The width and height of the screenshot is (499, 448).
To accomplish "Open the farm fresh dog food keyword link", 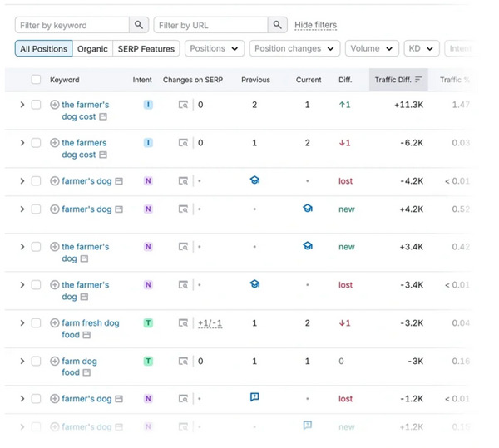I will pyautogui.click(x=90, y=323).
